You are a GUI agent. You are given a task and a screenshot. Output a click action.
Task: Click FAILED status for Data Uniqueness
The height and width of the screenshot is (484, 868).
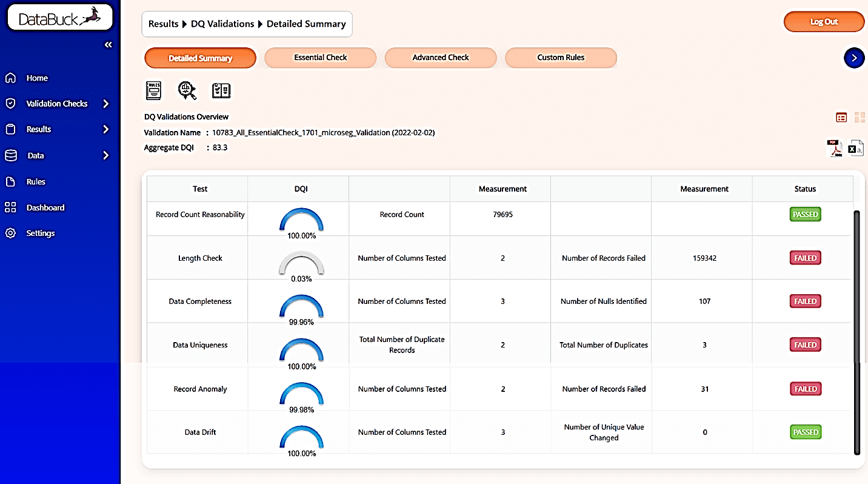pos(805,345)
